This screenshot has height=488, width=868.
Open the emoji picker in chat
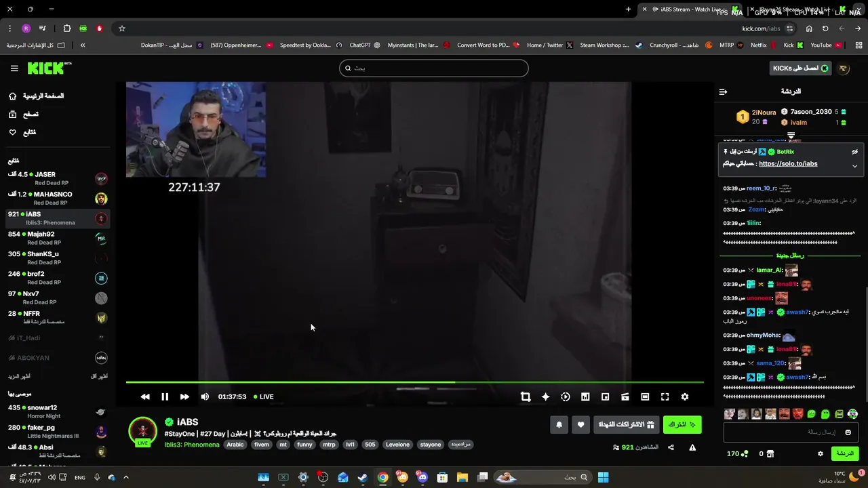pos(848,432)
